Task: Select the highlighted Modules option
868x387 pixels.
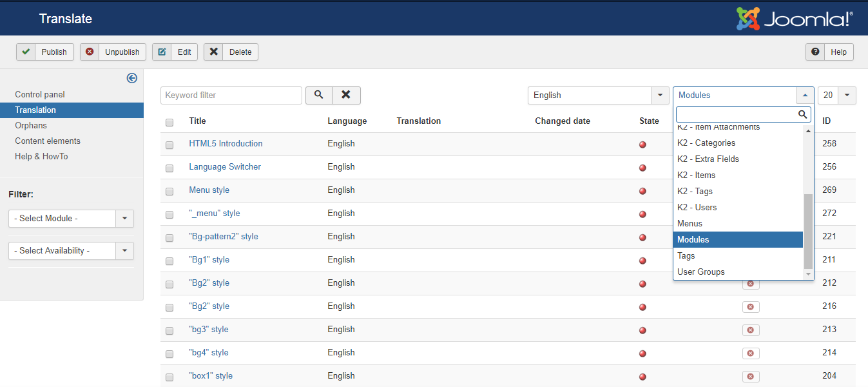Action: pos(738,239)
